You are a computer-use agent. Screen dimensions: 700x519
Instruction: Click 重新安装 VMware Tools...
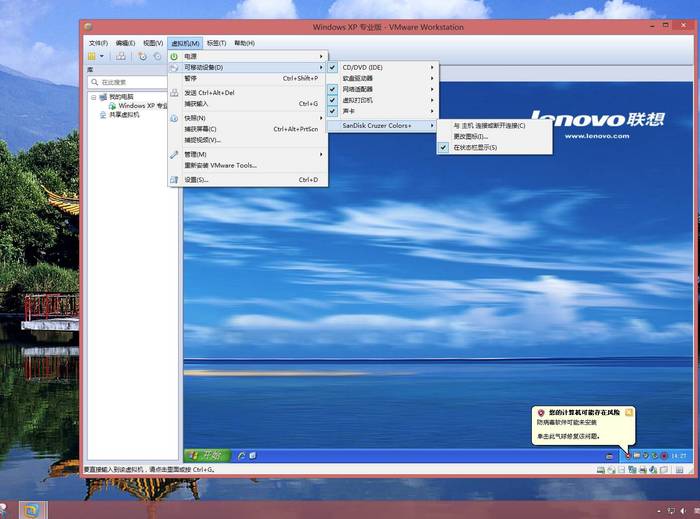(248, 166)
